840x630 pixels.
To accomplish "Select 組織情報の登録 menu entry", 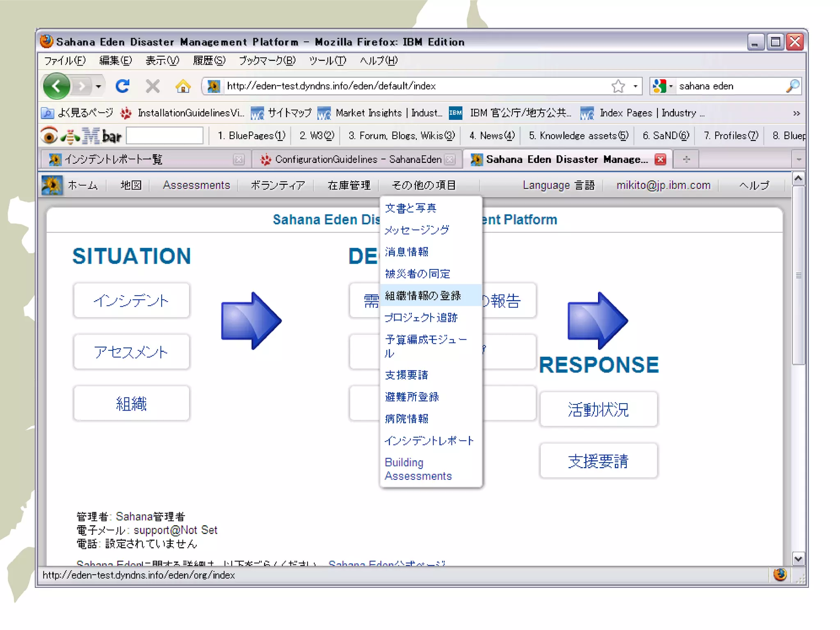I will (423, 295).
